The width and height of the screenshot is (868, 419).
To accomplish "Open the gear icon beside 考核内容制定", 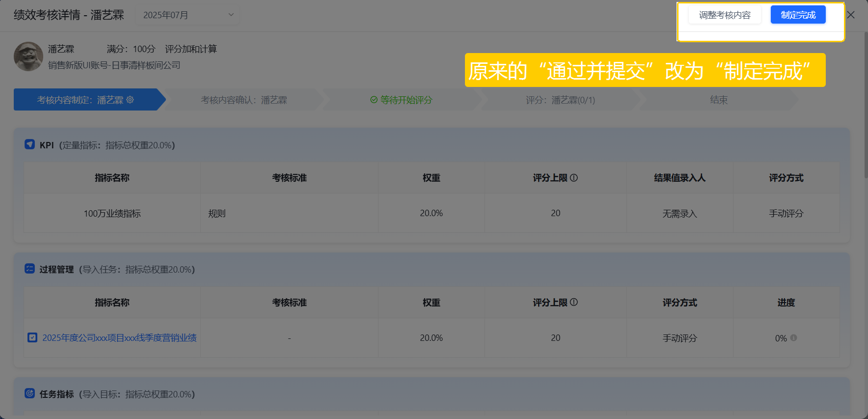I will coord(130,100).
